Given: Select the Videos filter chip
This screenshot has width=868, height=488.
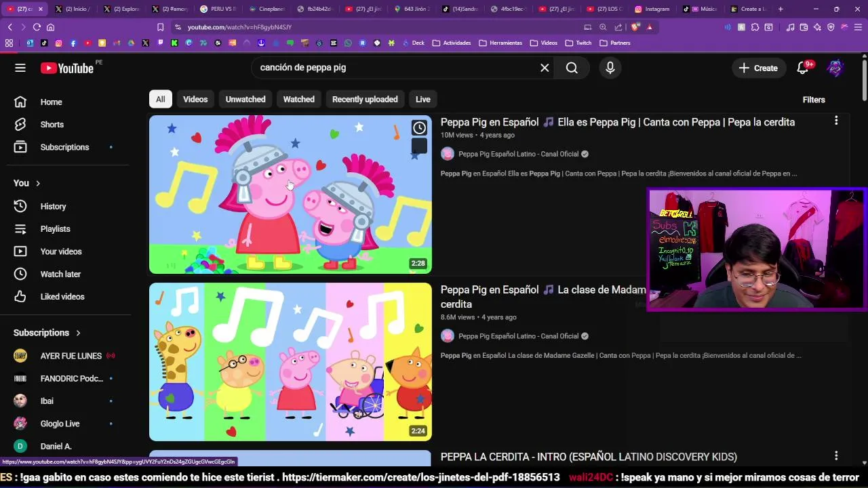Looking at the screenshot, I should (195, 99).
